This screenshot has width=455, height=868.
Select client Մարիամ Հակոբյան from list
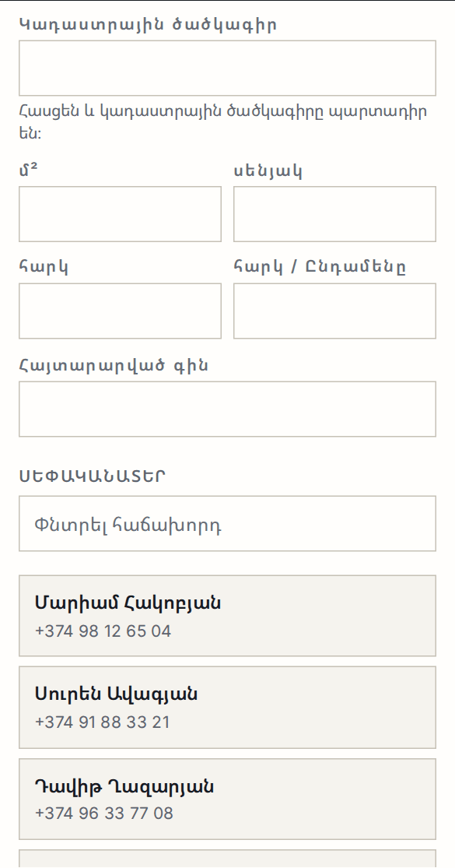[227, 616]
